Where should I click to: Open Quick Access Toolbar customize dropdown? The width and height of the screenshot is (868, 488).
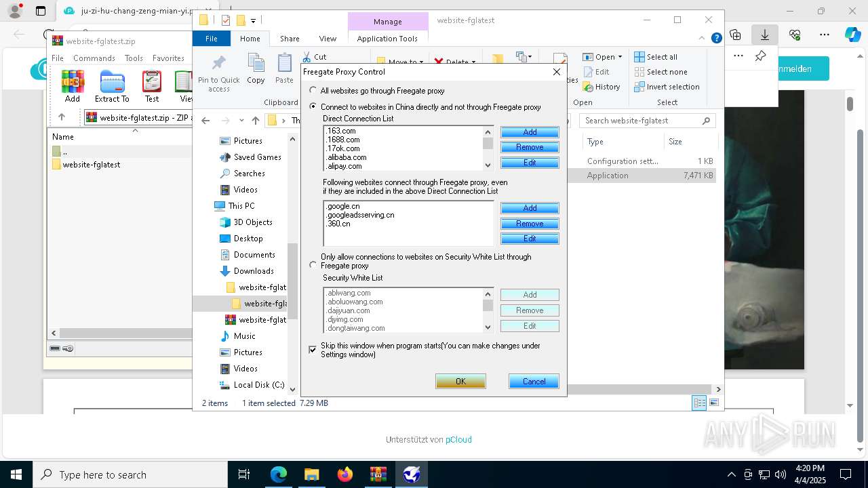253,21
